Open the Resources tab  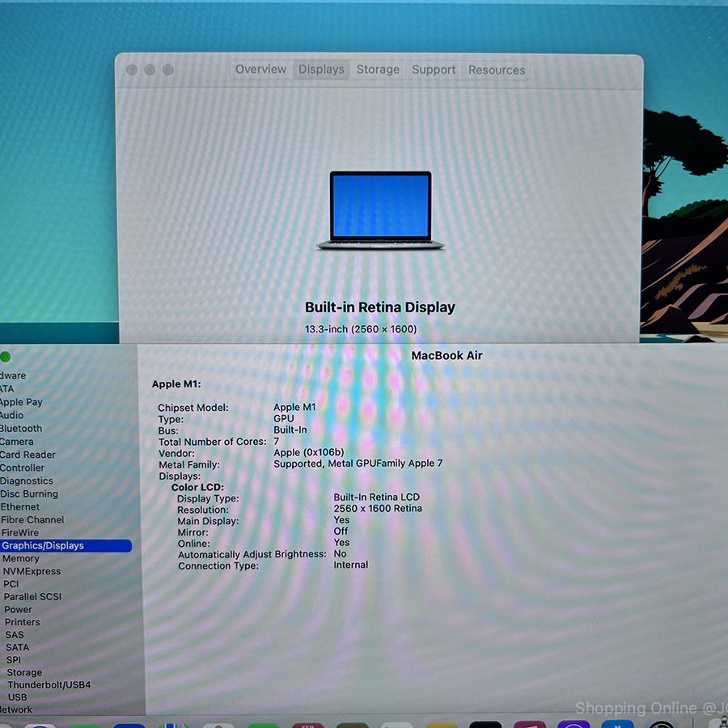(497, 70)
